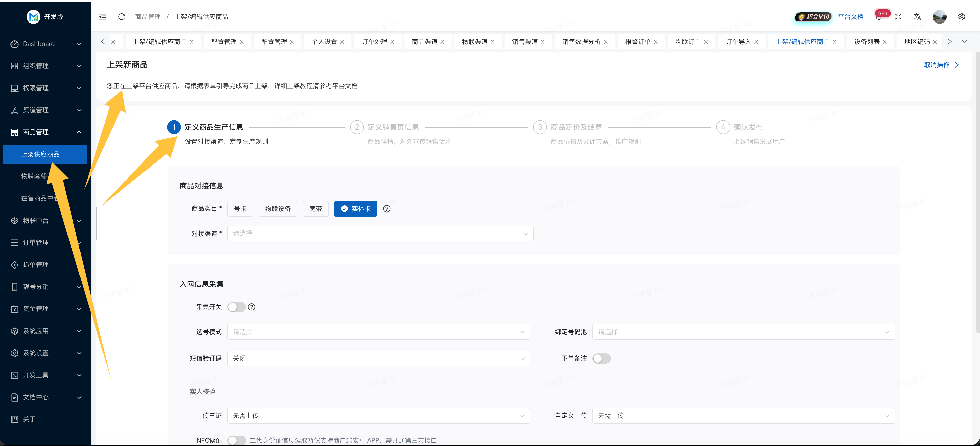
Task: Enter fullscreen mode via expand icon
Action: click(x=898, y=17)
